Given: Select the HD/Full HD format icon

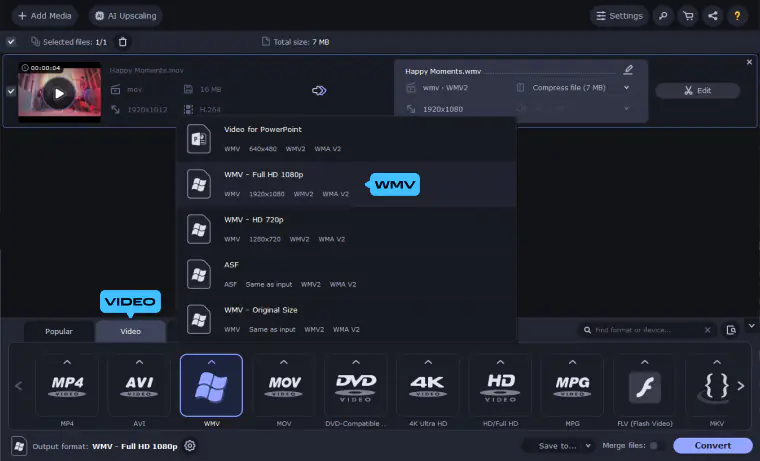Looking at the screenshot, I should click(x=500, y=386).
